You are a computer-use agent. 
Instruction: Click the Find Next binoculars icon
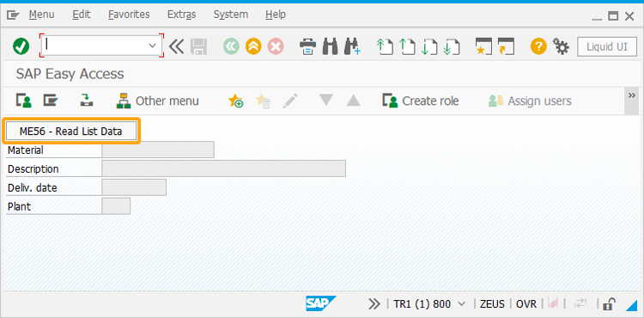point(352,46)
